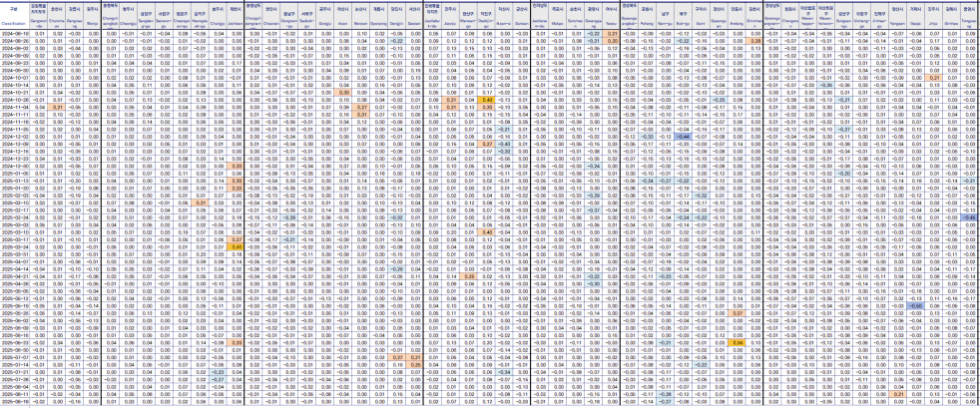980x408 pixels.
Task: Select the 2024-10-28 date row label
Action: coord(15,100)
